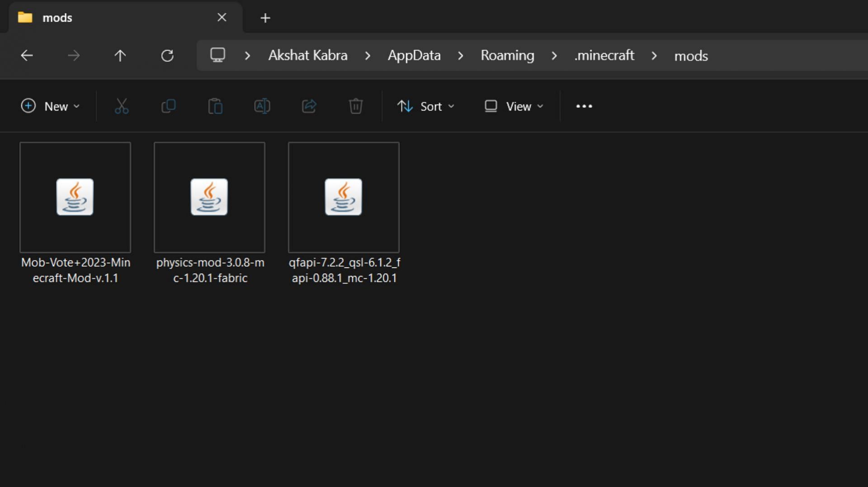Open the New item dropdown
The image size is (868, 487).
[50, 106]
